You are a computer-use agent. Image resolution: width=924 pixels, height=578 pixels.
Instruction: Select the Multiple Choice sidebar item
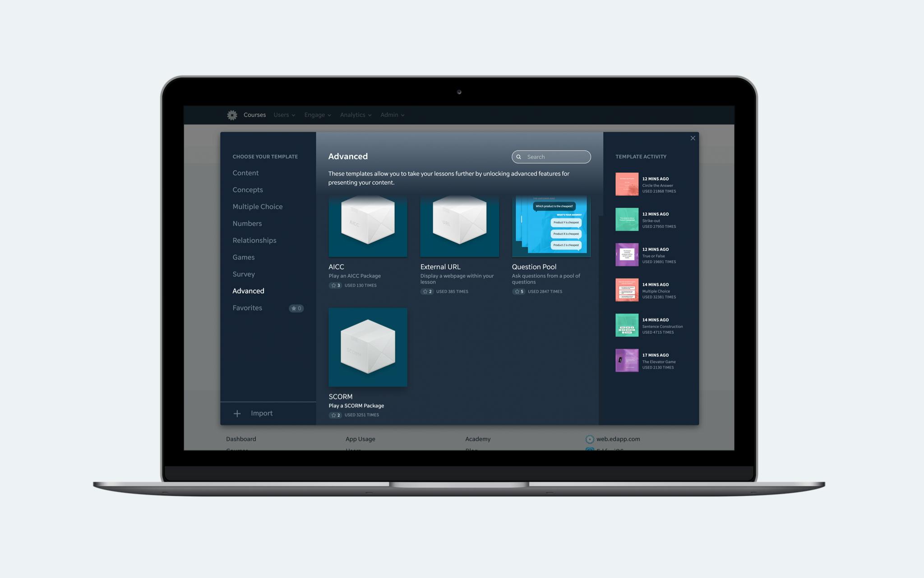pos(258,206)
